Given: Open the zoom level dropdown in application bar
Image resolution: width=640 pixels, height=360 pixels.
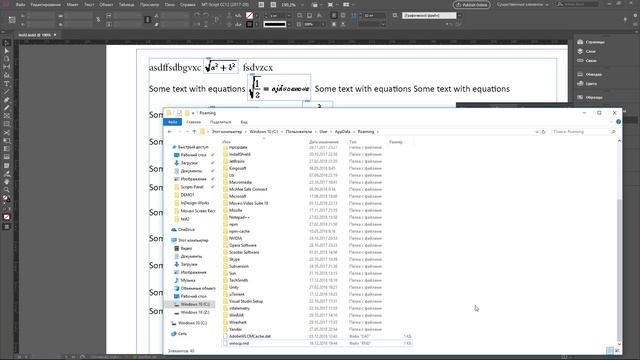Looking at the screenshot, I should 302,5.
